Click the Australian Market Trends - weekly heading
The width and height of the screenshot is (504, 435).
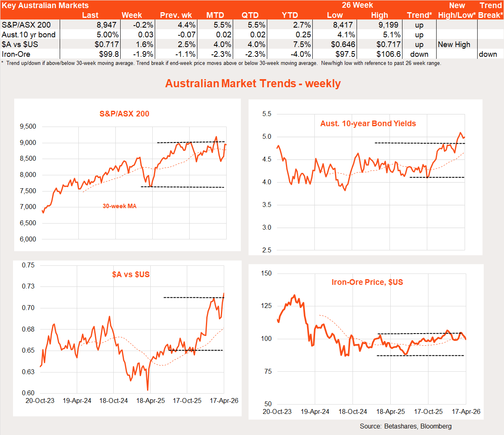[253, 84]
